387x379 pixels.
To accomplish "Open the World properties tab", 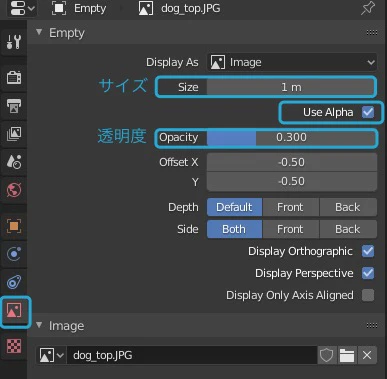I will point(14,190).
